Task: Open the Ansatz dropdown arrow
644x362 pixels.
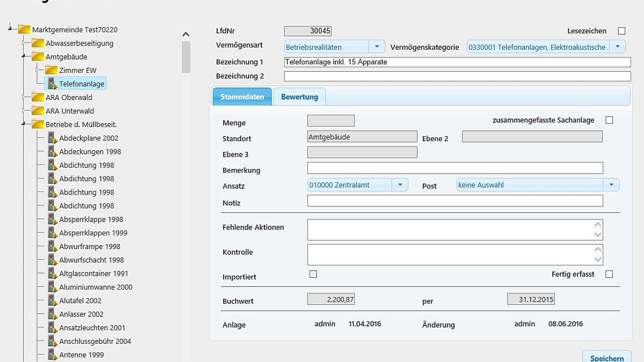Action: 400,185
